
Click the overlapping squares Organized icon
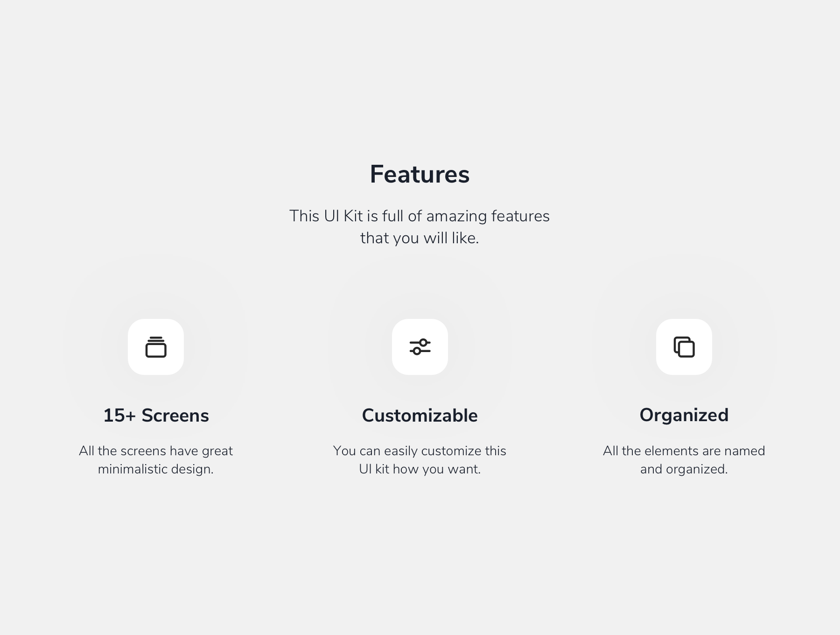[x=684, y=347]
